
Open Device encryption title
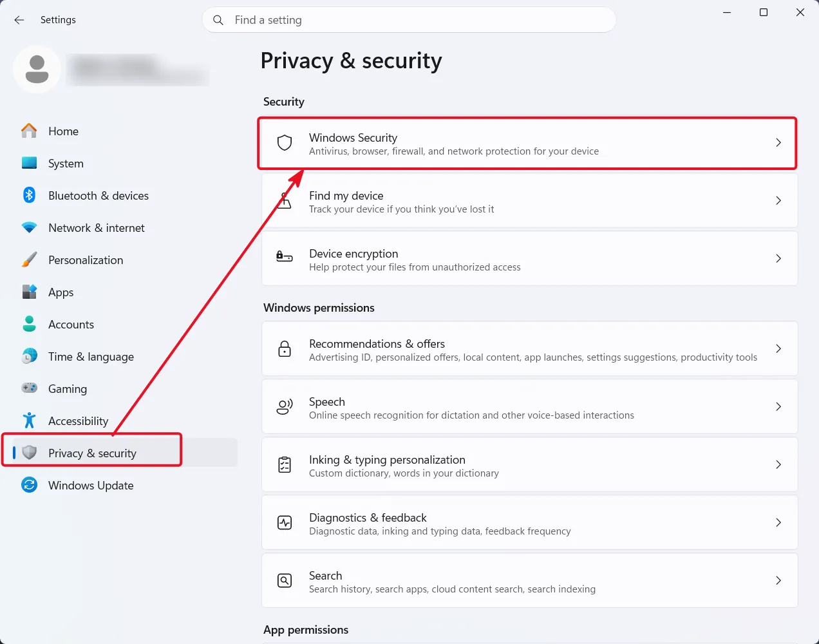pyautogui.click(x=353, y=254)
